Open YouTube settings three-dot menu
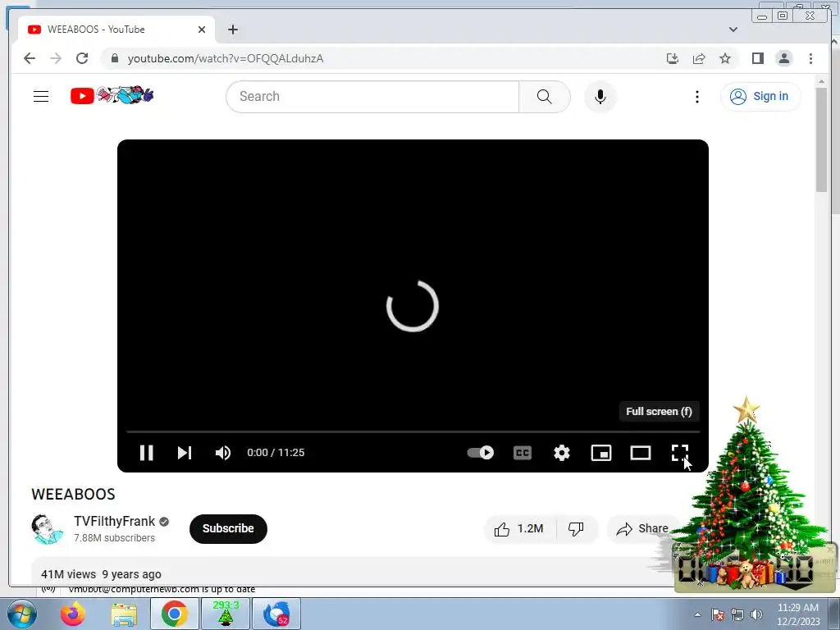 (697, 97)
